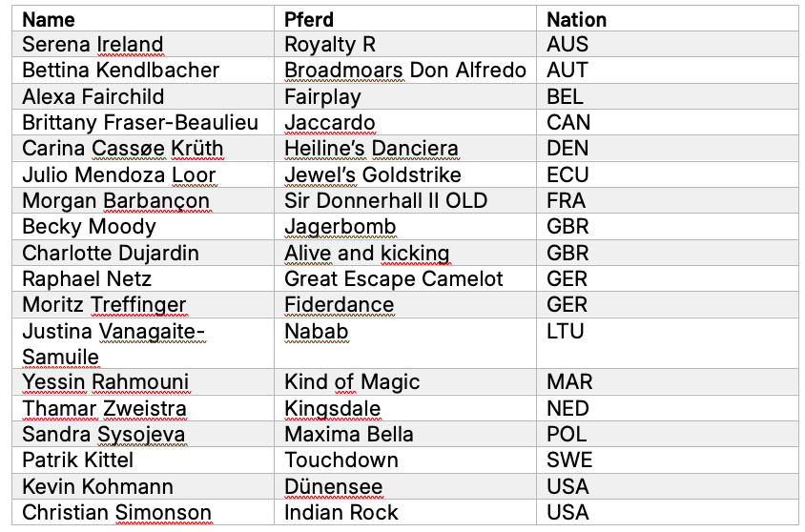Image resolution: width=805 pixels, height=532 pixels.
Task: Select the BEL nation cell
Action: (565, 96)
